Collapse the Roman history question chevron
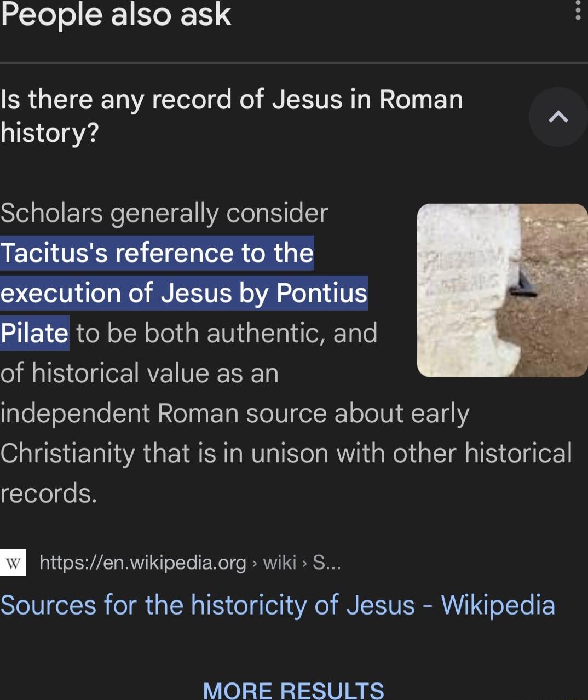This screenshot has height=700, width=588. point(558,117)
